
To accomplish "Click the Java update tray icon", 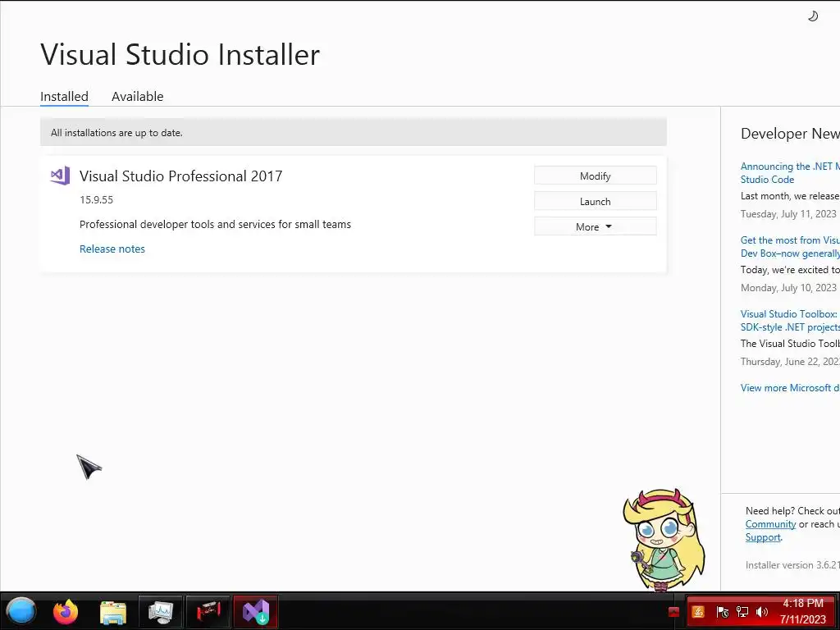I will pos(698,612).
